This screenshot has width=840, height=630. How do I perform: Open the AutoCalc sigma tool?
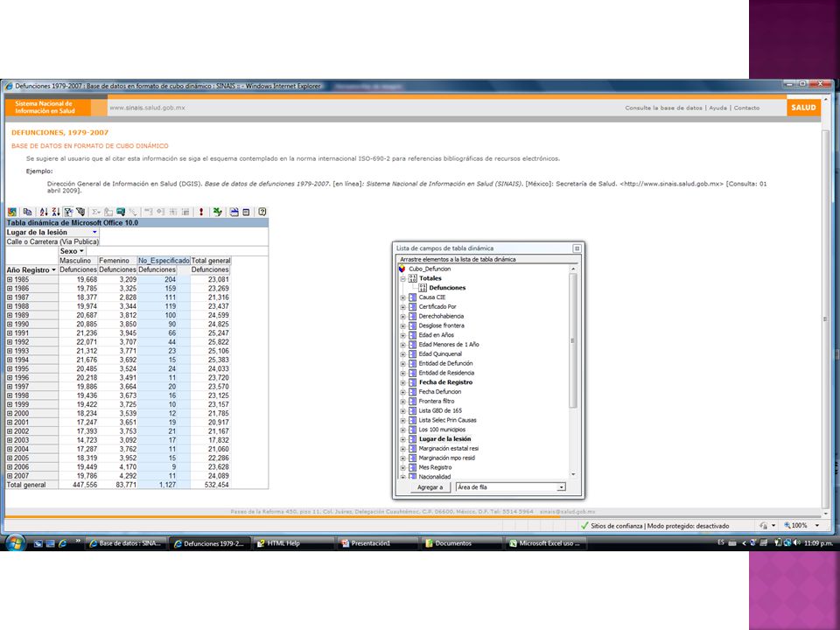point(95,212)
